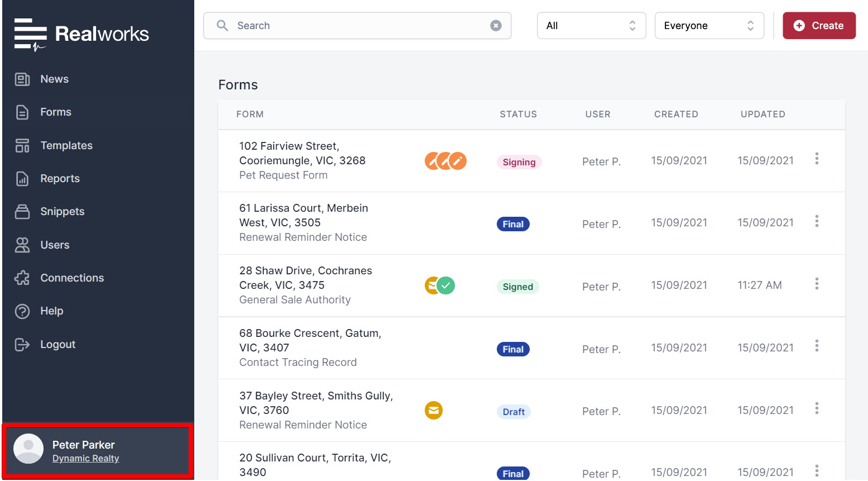868x481 pixels.
Task: Open 37 Bayley Street Renewal Reminder Notice
Action: point(316,411)
